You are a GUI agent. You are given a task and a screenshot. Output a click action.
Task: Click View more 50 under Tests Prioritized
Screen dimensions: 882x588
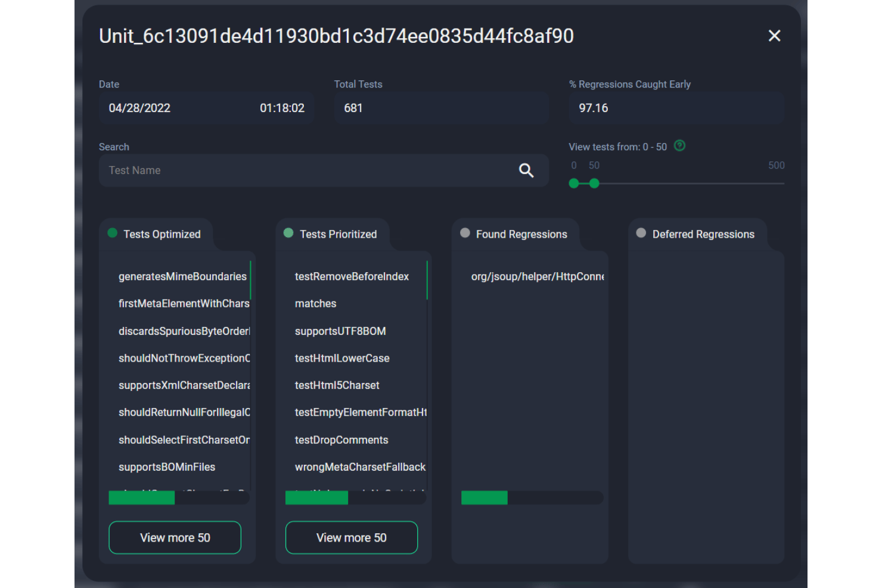pyautogui.click(x=352, y=537)
